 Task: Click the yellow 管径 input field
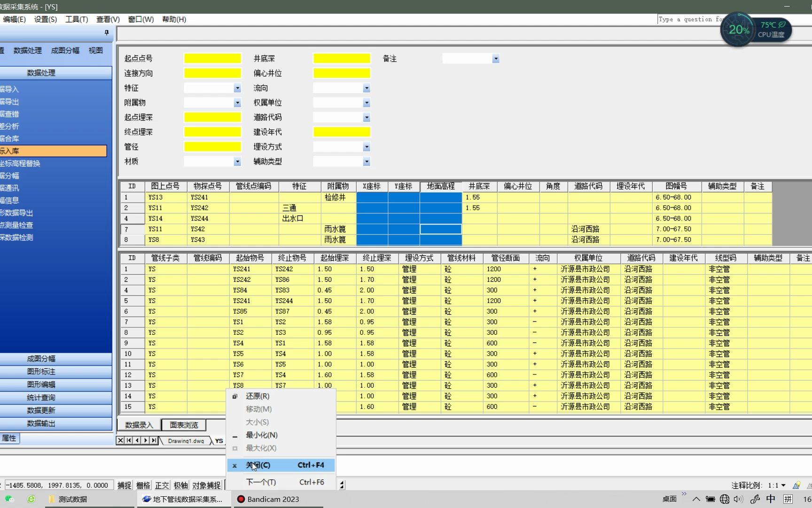pyautogui.click(x=212, y=147)
